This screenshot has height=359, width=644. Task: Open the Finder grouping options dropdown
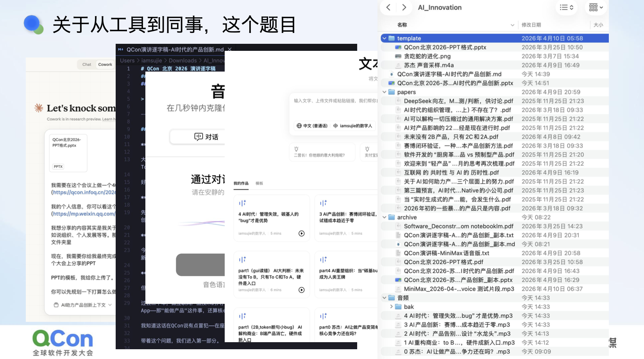[x=596, y=7]
